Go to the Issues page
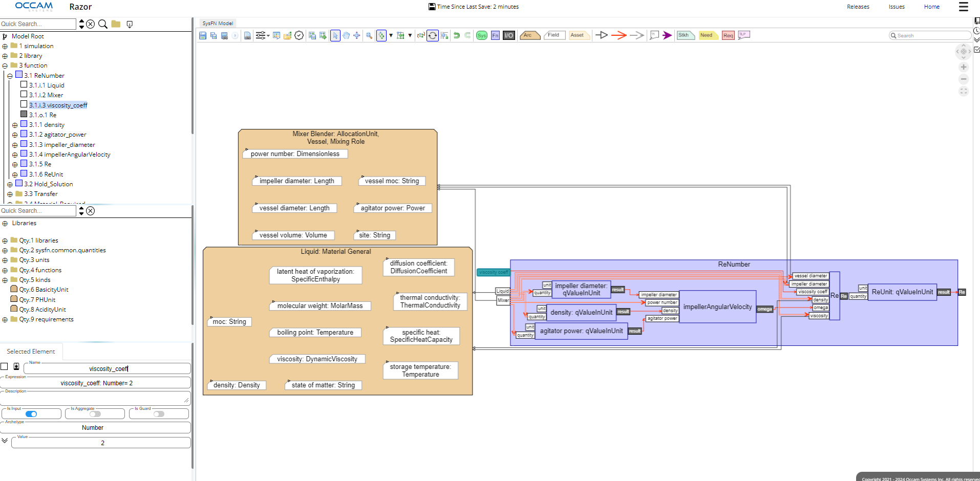This screenshot has height=481, width=980. 896,7
